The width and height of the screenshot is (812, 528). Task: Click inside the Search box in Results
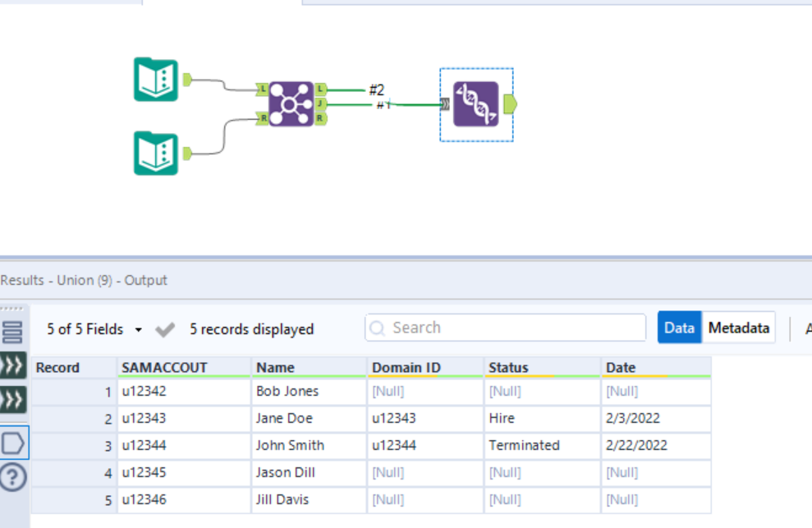click(x=504, y=327)
